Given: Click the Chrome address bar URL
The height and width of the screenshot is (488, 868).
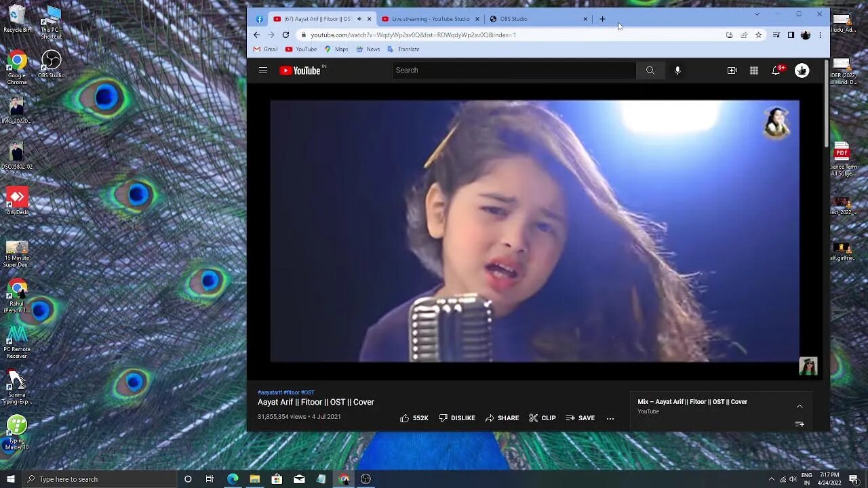Looking at the screenshot, I should click(413, 35).
